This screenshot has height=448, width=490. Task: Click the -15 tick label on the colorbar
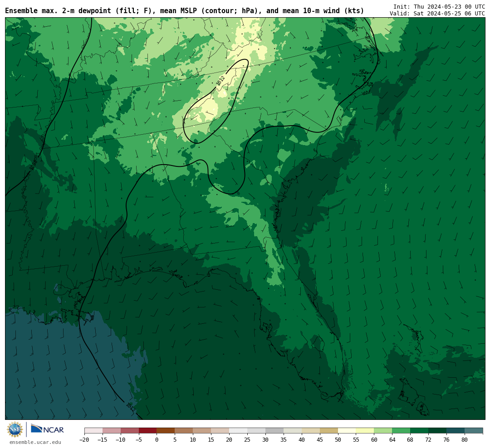[103, 440]
